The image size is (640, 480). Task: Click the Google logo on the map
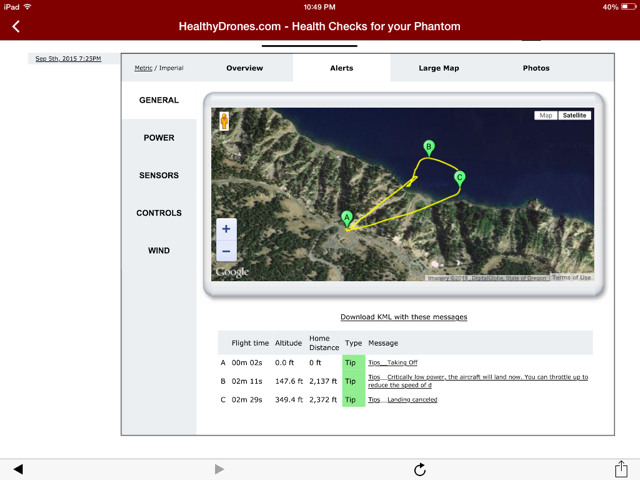(x=232, y=272)
